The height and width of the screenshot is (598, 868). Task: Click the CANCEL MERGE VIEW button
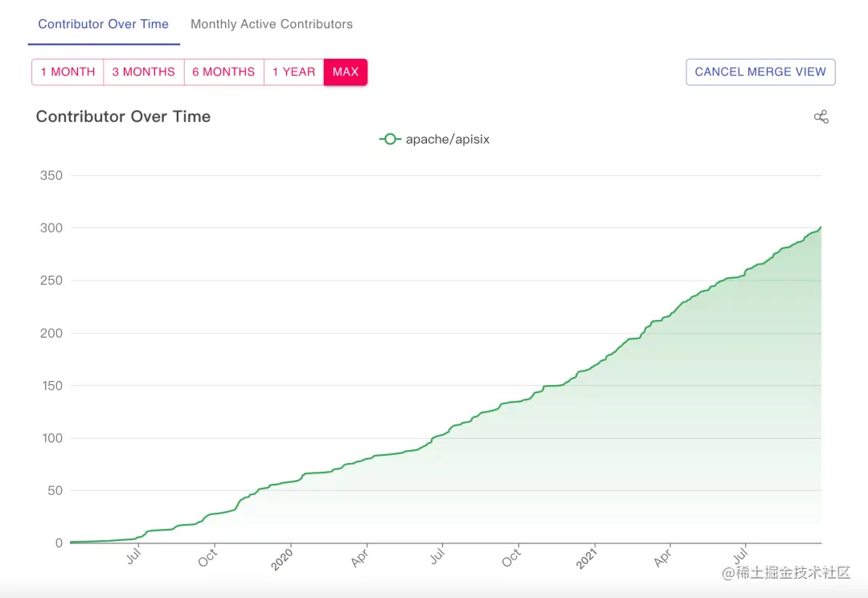point(759,72)
